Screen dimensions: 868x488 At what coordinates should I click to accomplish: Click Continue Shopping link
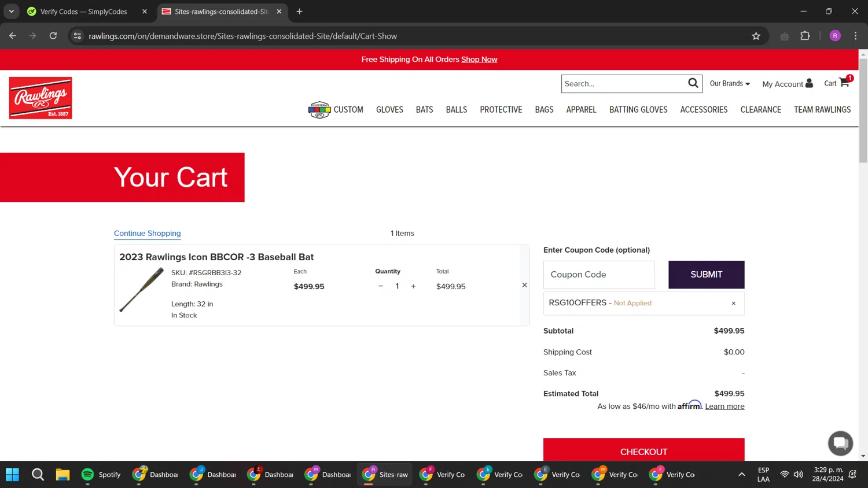(x=147, y=234)
